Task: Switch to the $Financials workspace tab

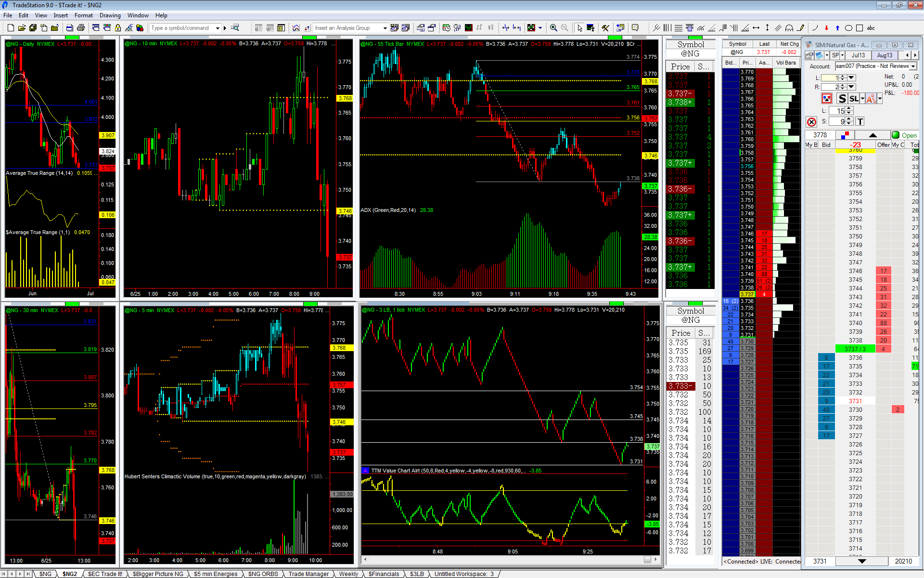Action: [384, 574]
